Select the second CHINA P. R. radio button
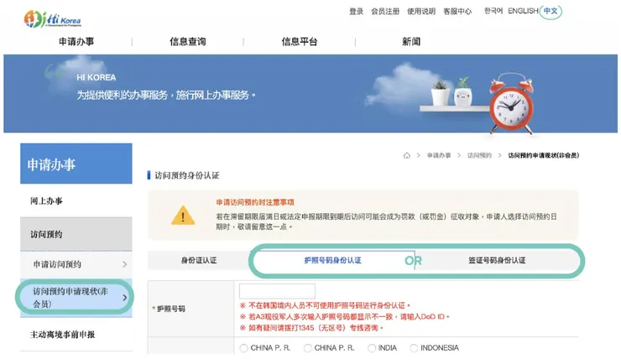The image size is (621, 364). (x=308, y=348)
